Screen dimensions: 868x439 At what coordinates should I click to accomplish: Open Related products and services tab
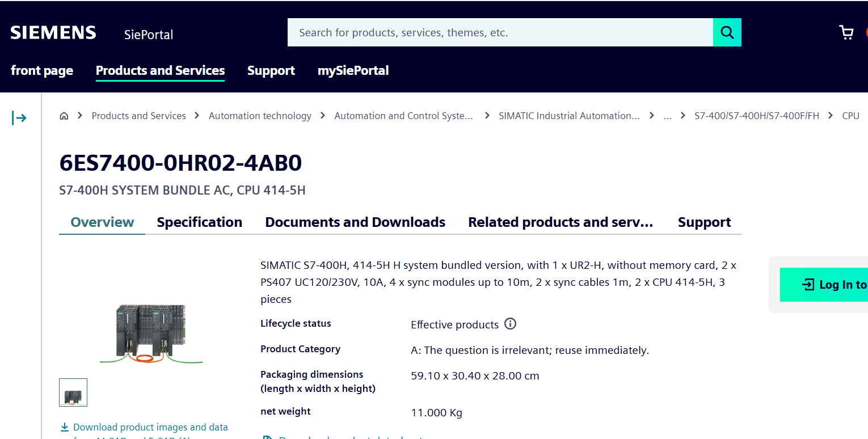[561, 222]
